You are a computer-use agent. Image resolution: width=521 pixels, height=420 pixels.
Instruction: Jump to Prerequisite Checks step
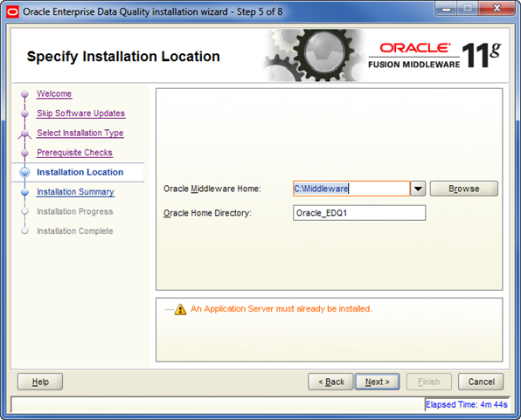(x=74, y=153)
